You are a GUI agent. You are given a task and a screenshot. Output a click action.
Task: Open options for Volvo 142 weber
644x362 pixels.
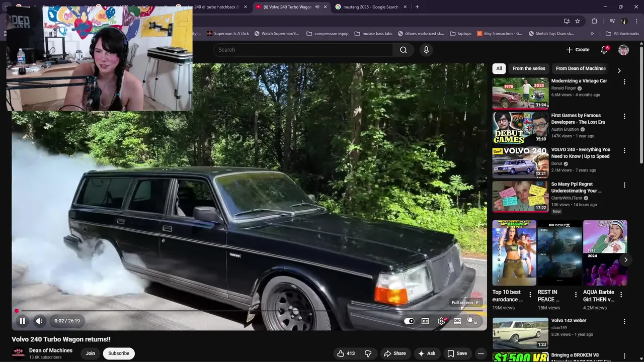[x=624, y=321]
